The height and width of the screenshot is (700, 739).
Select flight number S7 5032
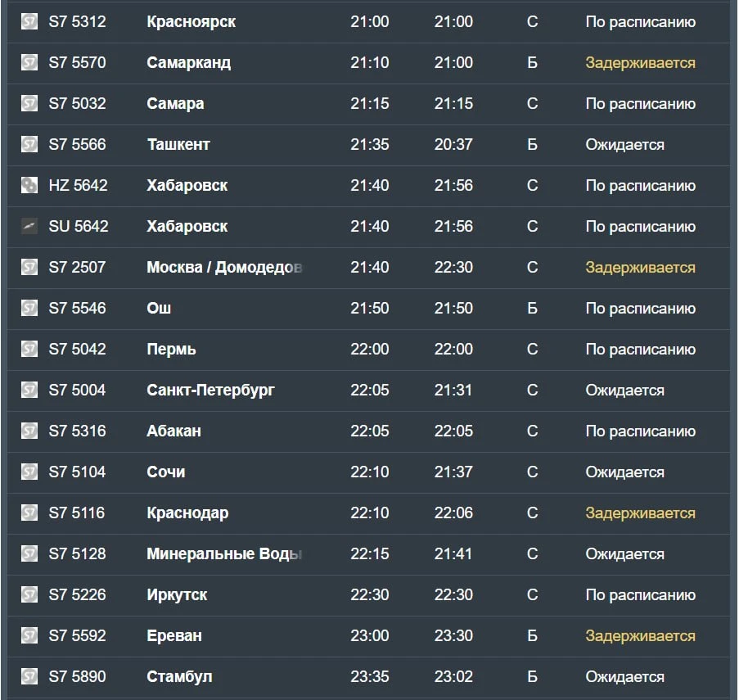pyautogui.click(x=77, y=103)
